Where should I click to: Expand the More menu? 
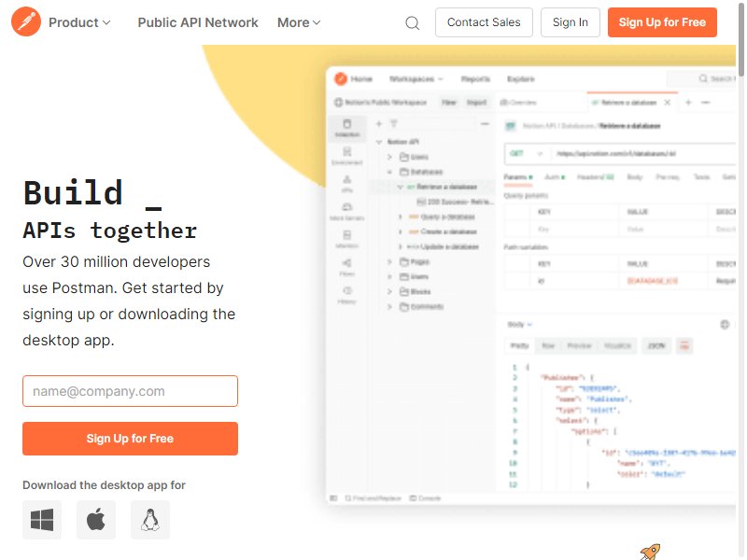click(x=299, y=22)
